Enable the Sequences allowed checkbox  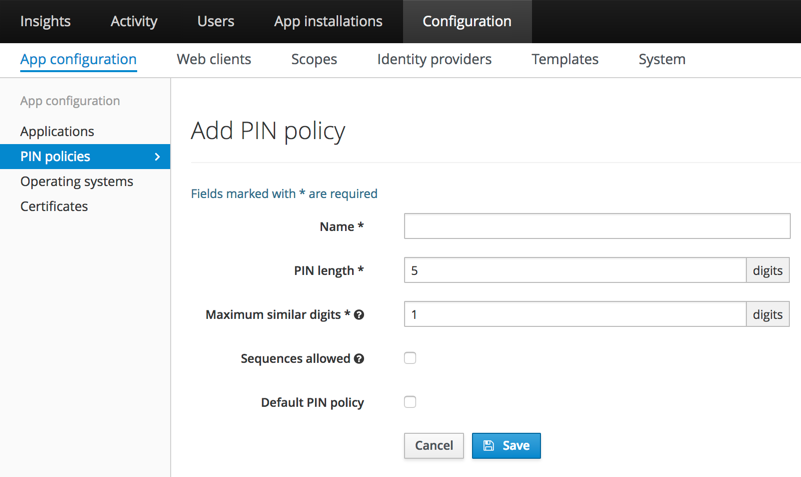click(410, 358)
